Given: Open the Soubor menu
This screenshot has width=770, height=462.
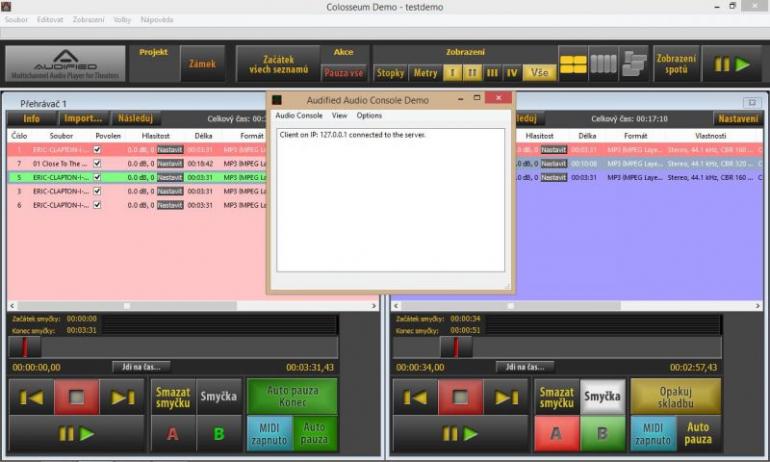Looking at the screenshot, I should tap(16, 20).
